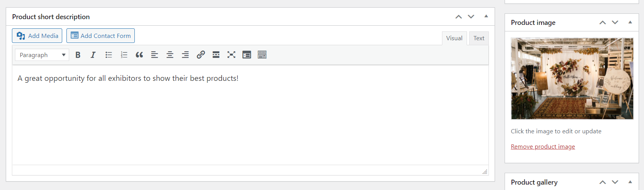Viewport: 644px width, 190px height.
Task: Collapse the Product image panel
Action: tap(630, 23)
